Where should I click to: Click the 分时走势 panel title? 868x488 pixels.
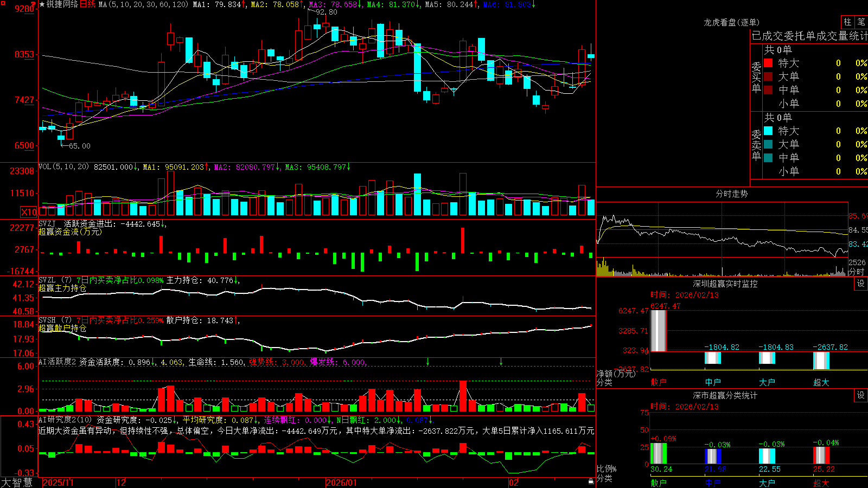click(x=731, y=194)
